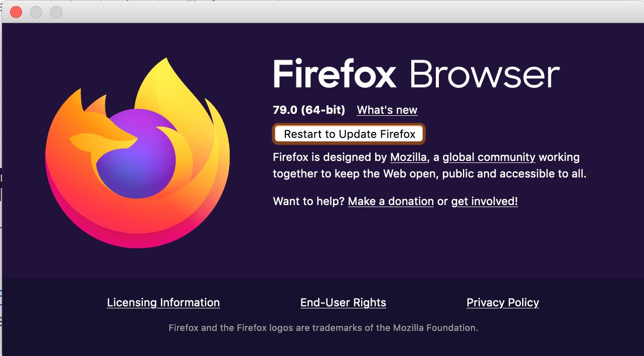The image size is (644, 356).
Task: Open the Privacy Policy link
Action: (x=503, y=302)
